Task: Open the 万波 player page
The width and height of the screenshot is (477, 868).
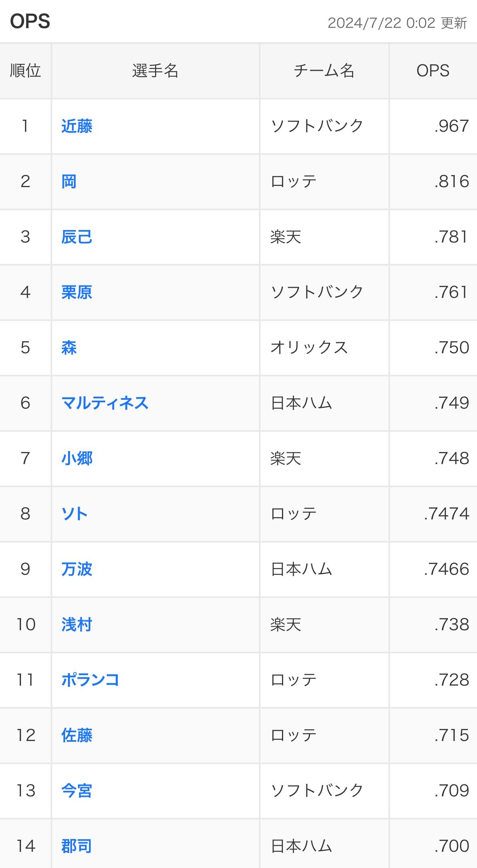Action: click(77, 569)
